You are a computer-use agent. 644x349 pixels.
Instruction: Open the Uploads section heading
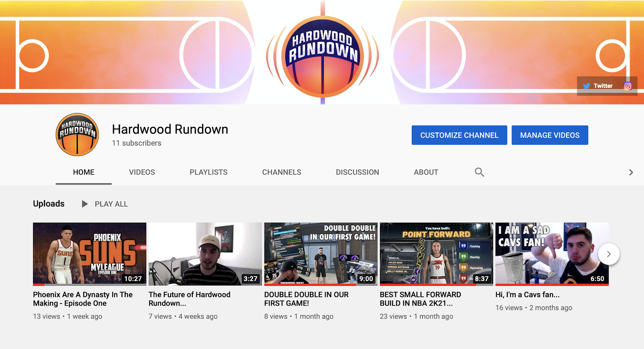pyautogui.click(x=49, y=203)
